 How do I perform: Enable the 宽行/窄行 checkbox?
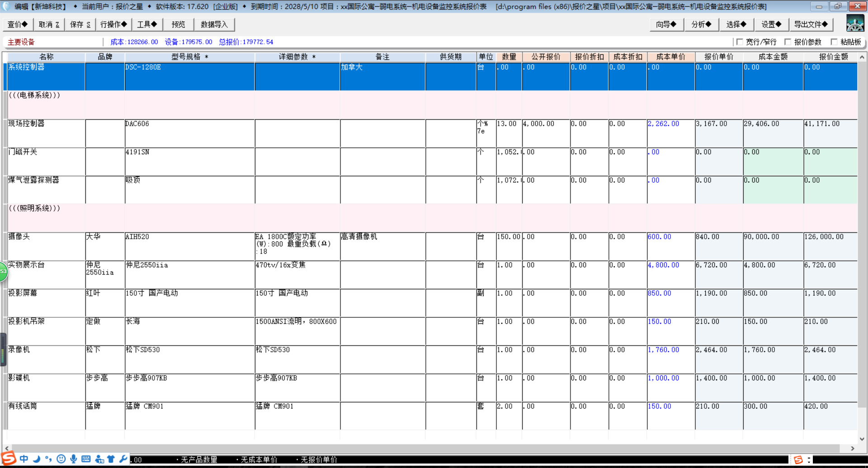coord(740,42)
